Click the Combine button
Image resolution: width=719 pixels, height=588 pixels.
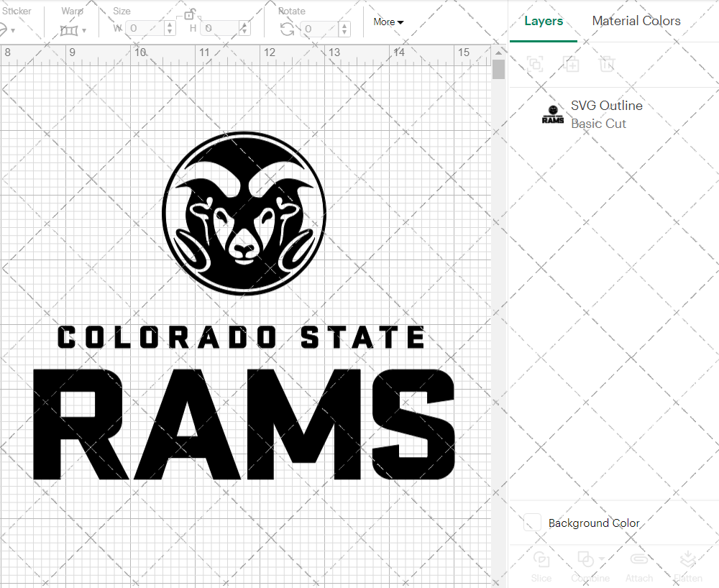(590, 566)
